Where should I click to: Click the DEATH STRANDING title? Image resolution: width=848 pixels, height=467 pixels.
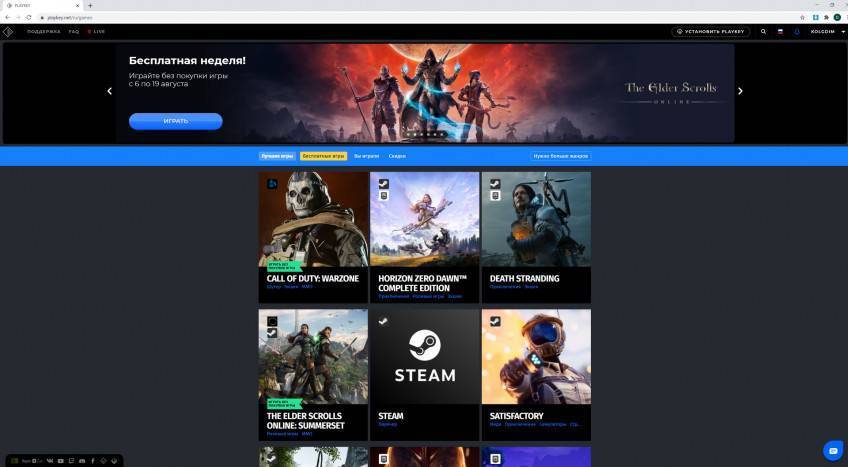(x=524, y=279)
